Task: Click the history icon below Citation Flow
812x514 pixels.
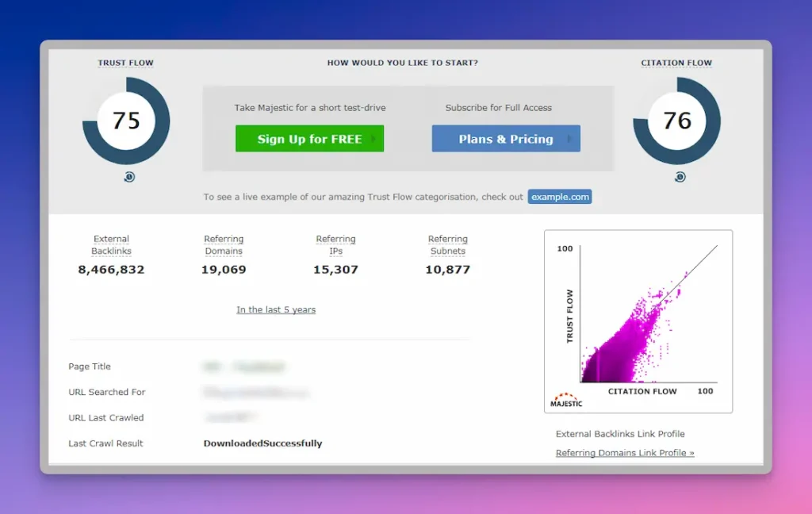Action: click(x=680, y=177)
